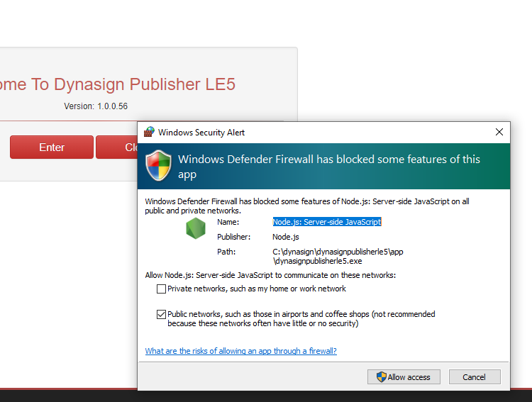Click the Path: label

[x=226, y=252]
